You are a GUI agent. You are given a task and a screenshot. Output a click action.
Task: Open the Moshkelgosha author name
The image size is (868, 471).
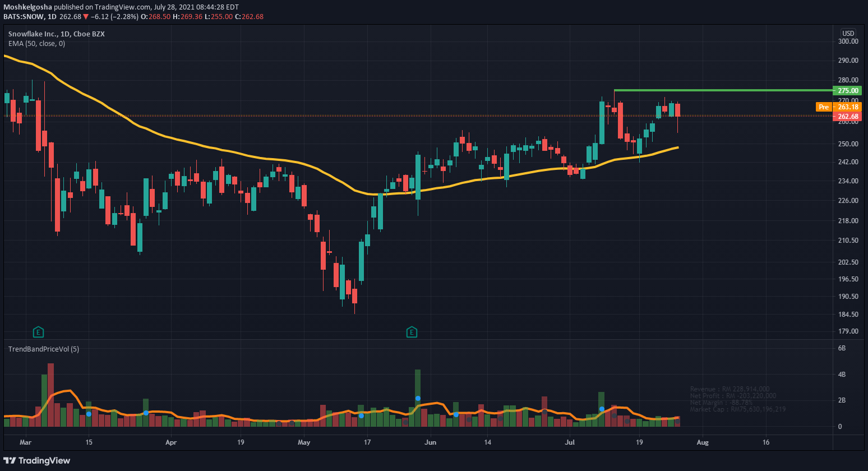tap(28, 7)
